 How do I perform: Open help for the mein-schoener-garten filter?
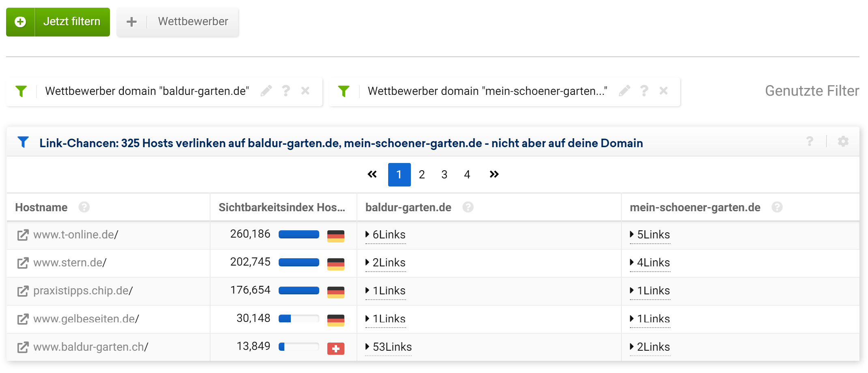(x=644, y=91)
